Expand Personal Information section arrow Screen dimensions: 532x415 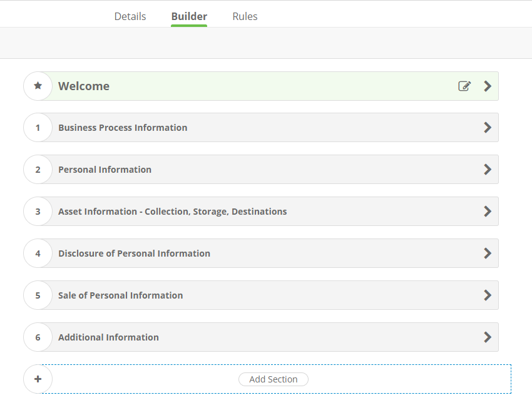tap(488, 170)
